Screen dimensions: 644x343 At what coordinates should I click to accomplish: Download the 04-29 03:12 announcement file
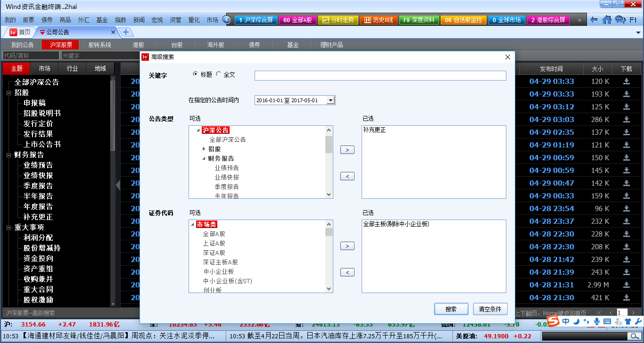(x=627, y=106)
